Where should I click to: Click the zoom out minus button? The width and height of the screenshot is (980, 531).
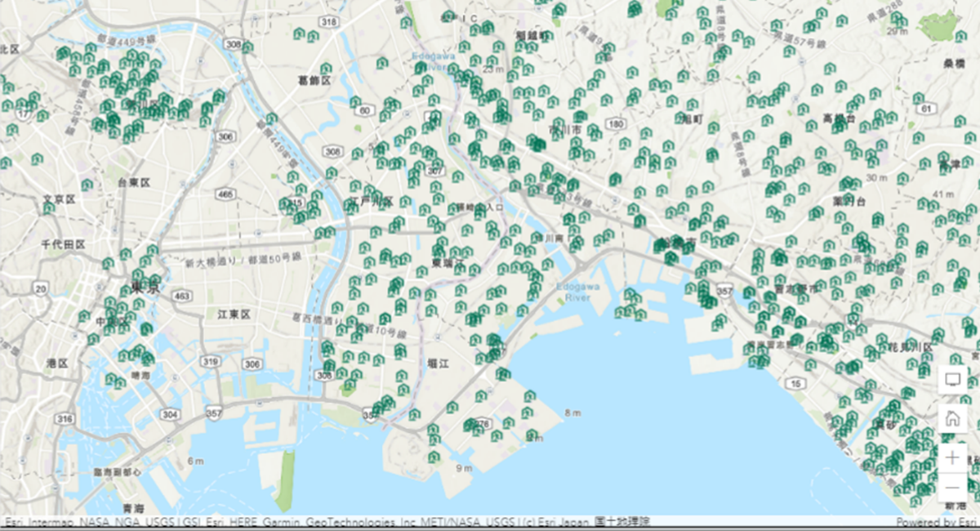point(952,489)
